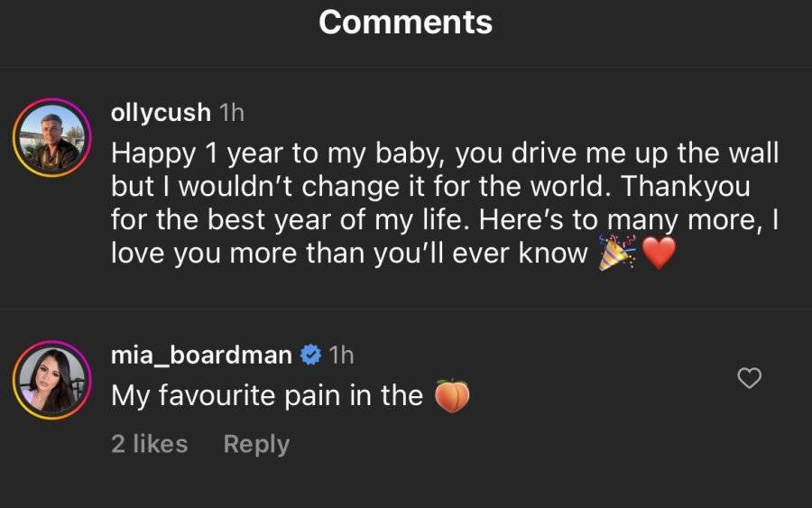
Task: Select the caption text starting 'Happy 1 year'
Action: click(x=445, y=203)
